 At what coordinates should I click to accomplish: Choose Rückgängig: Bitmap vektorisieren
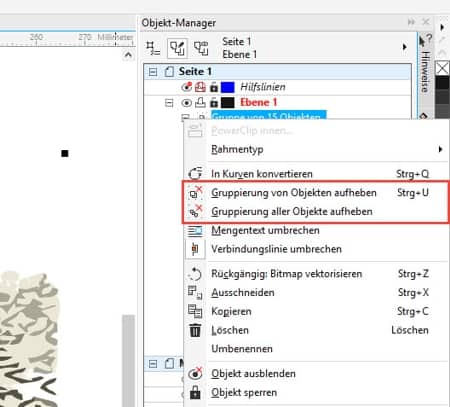point(316,274)
